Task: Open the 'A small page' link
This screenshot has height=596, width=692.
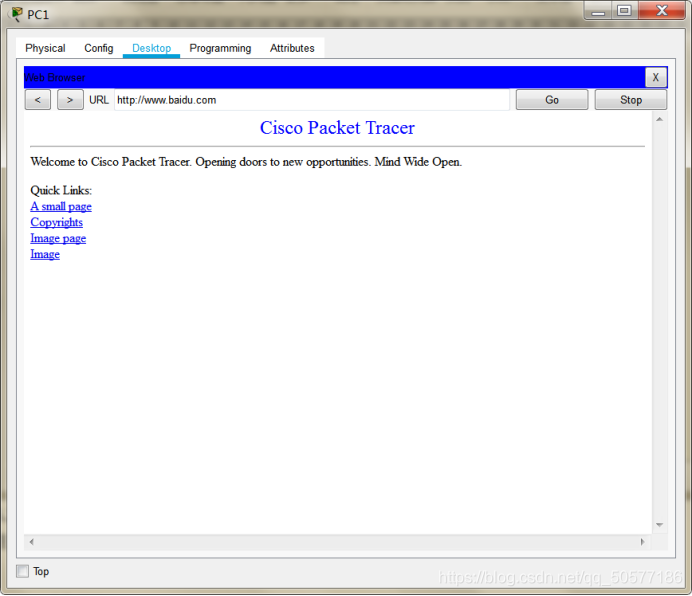Action: tap(61, 206)
